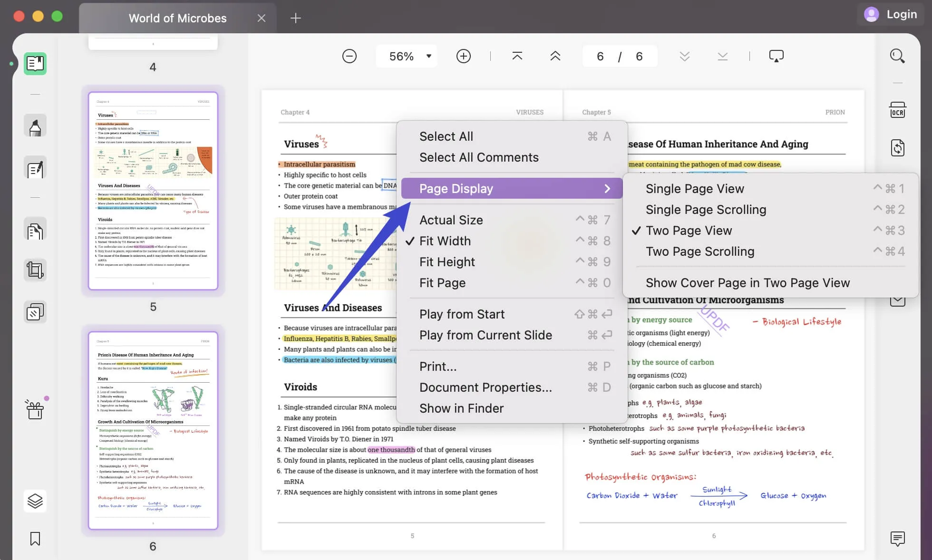Viewport: 932px width, 560px height.
Task: Select Two Page View display option
Action: (689, 231)
